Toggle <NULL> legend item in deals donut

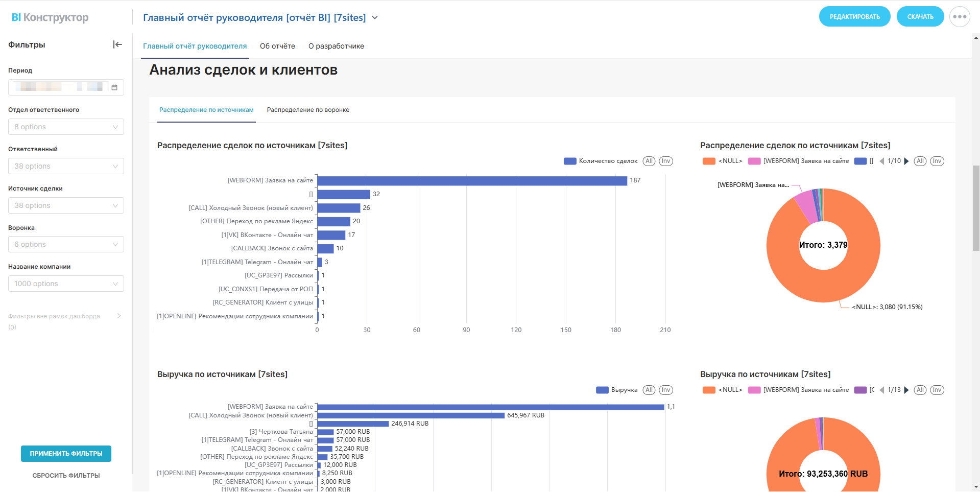(x=723, y=161)
